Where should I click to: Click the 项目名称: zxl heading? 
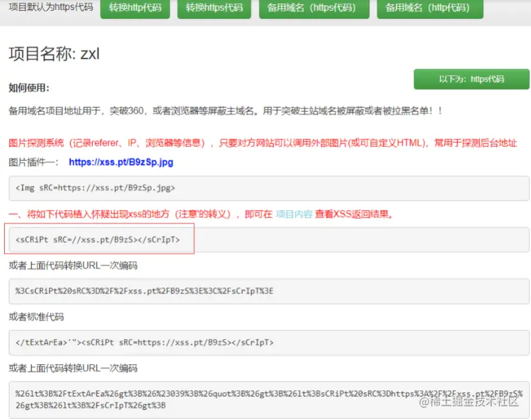[x=54, y=54]
